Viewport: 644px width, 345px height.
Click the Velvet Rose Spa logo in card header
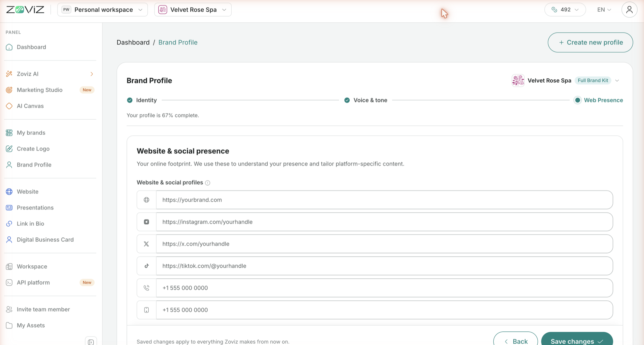click(518, 80)
